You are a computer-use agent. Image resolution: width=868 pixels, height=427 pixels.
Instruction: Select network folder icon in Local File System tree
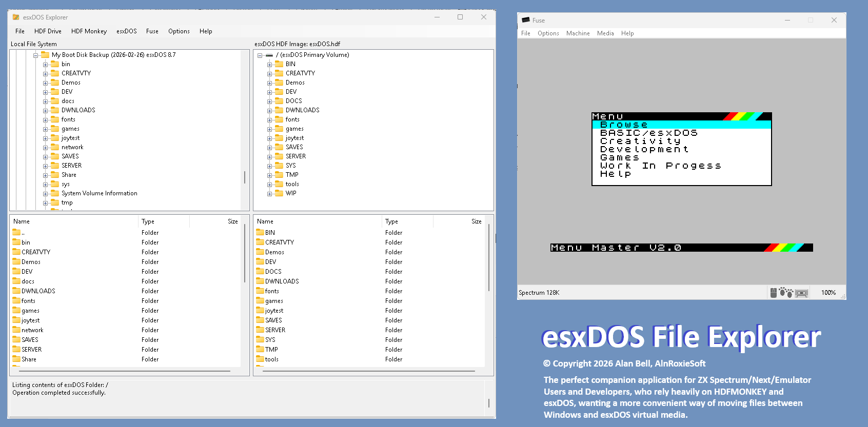coord(55,147)
